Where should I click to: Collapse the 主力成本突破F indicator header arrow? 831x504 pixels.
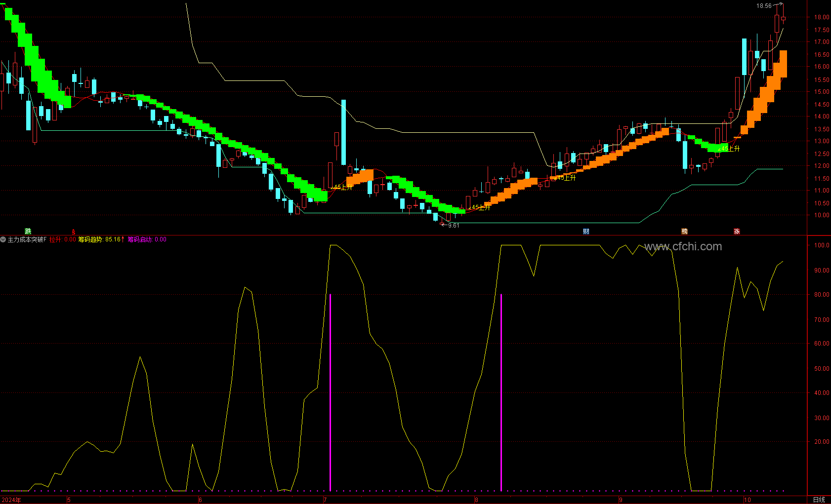coord(3,239)
